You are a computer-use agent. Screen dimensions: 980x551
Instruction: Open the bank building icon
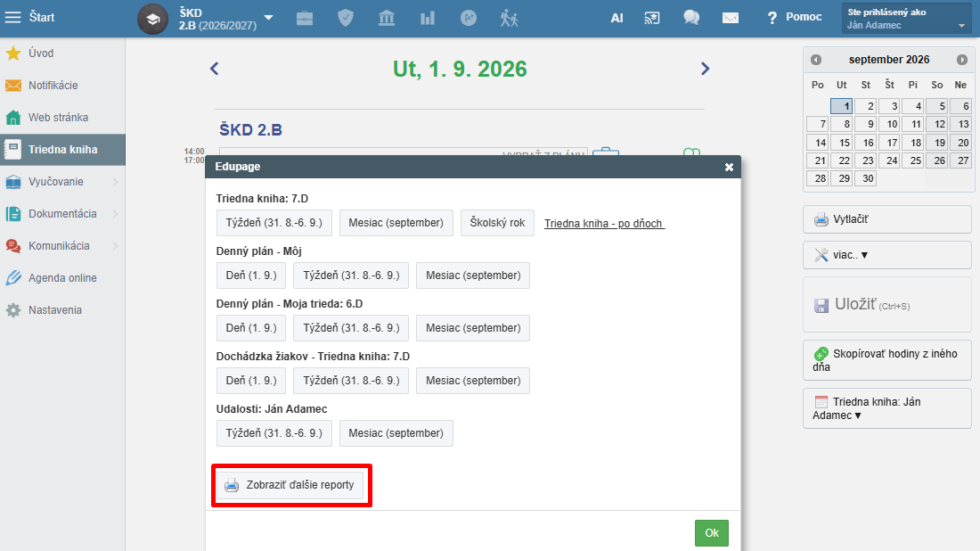point(387,18)
